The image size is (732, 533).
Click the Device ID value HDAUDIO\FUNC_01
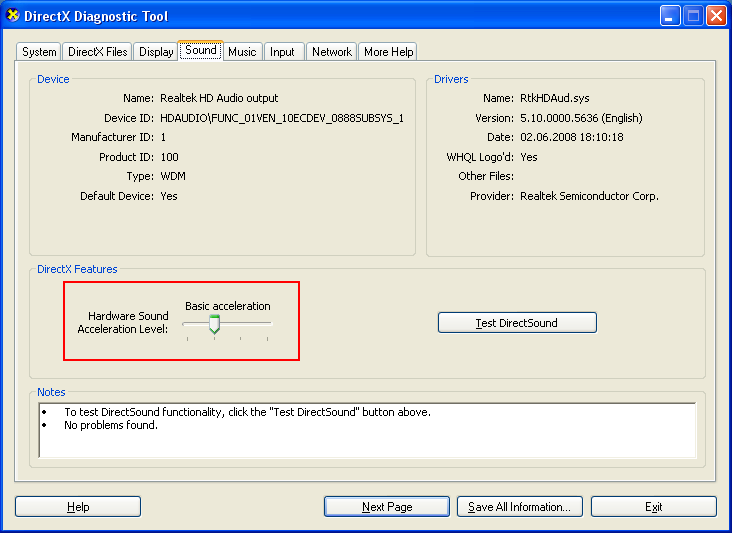pos(282,118)
